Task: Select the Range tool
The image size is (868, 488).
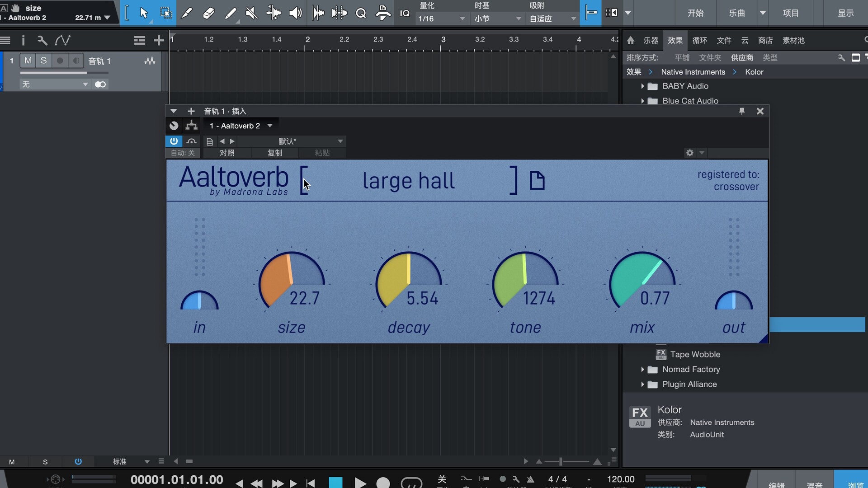Action: click(166, 13)
